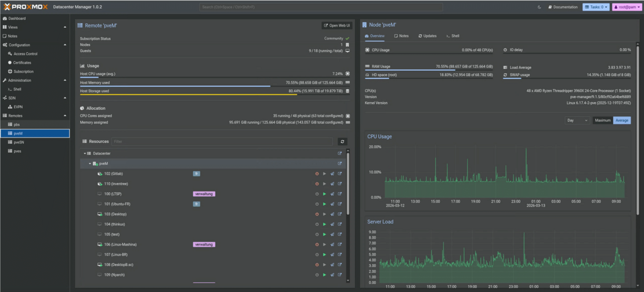
Task: Collapse the pveM tree node
Action: 90,164
